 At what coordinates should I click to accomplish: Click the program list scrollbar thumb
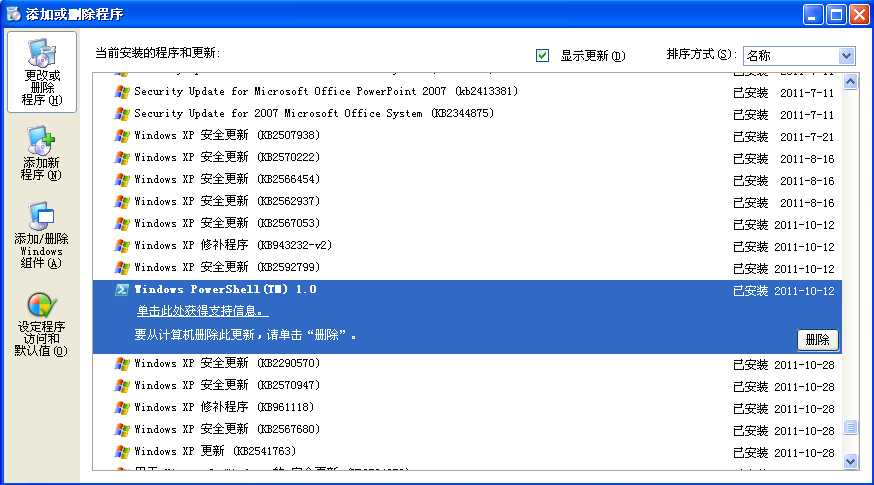point(850,427)
